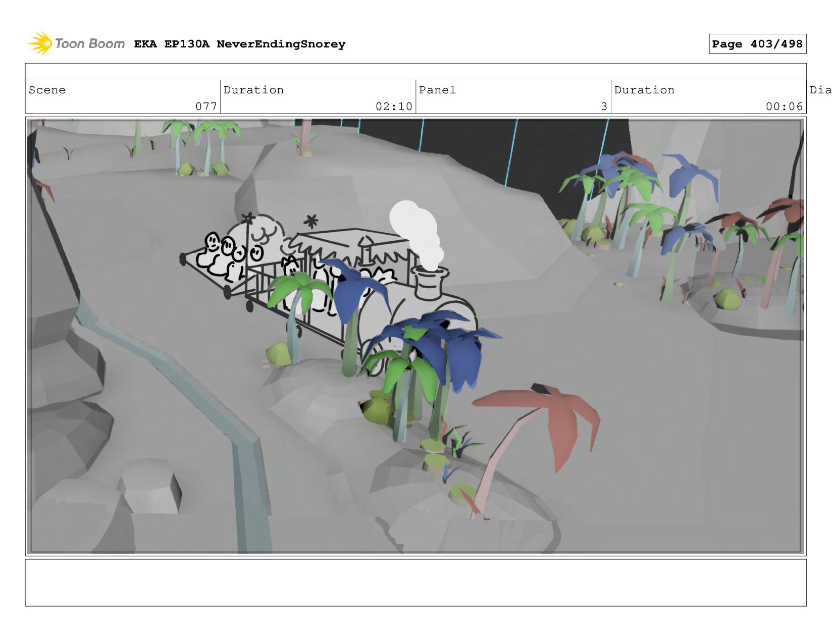Click the Page 403/498 indicator box

(x=757, y=44)
